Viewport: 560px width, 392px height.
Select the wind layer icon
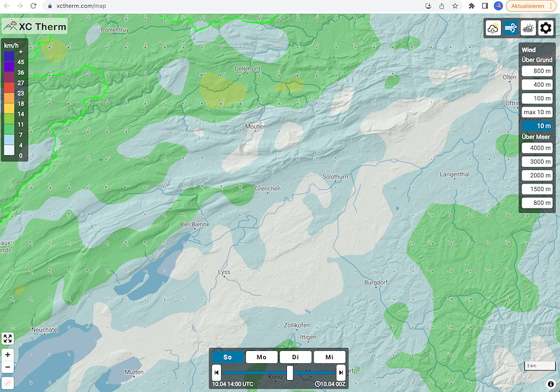pos(511,29)
